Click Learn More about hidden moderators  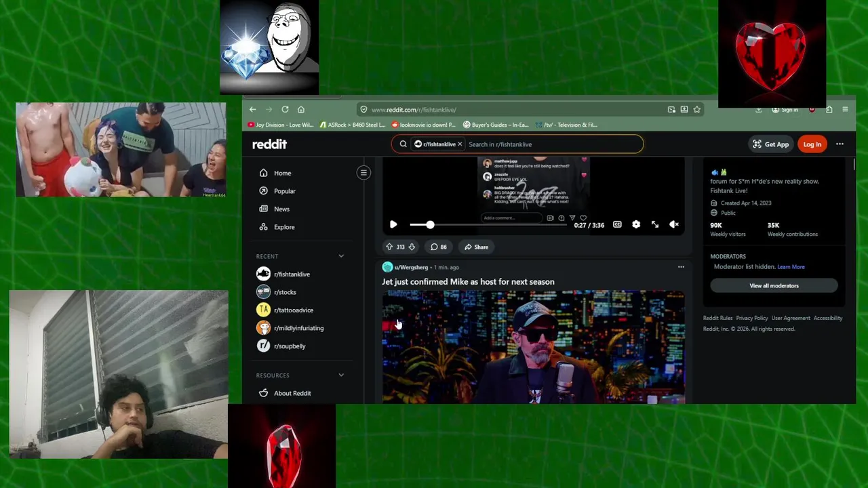pyautogui.click(x=791, y=267)
